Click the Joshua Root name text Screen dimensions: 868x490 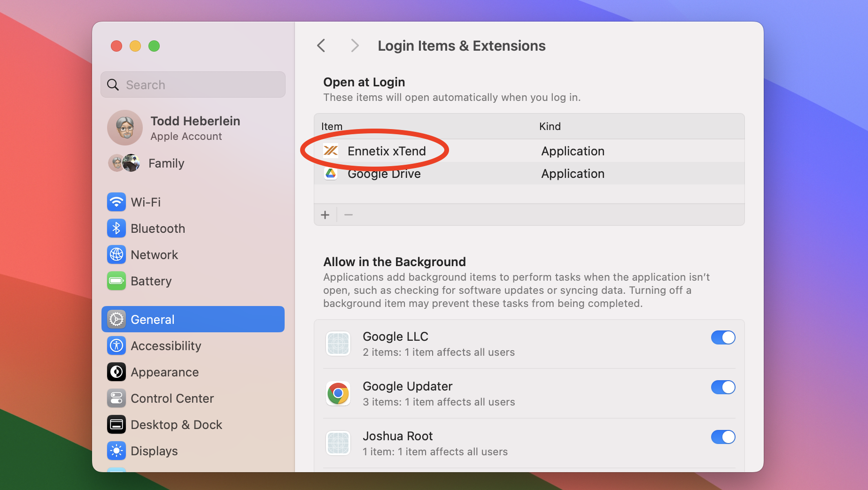coord(398,436)
